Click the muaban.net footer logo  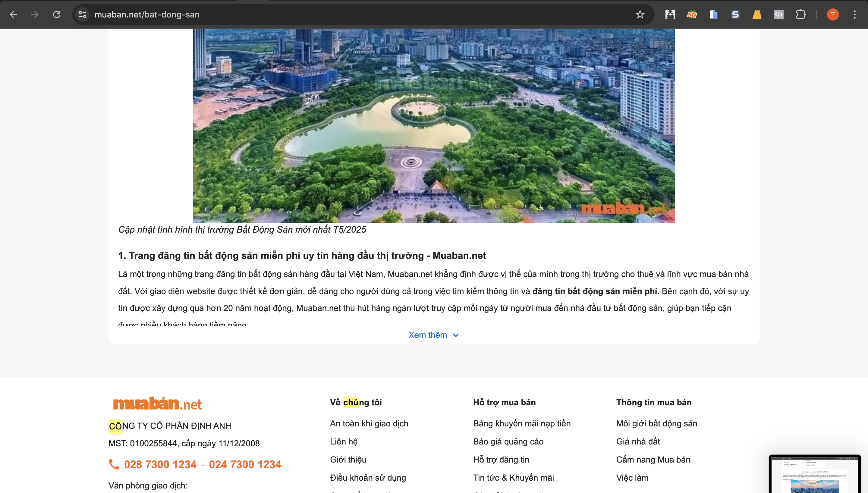coord(157,404)
